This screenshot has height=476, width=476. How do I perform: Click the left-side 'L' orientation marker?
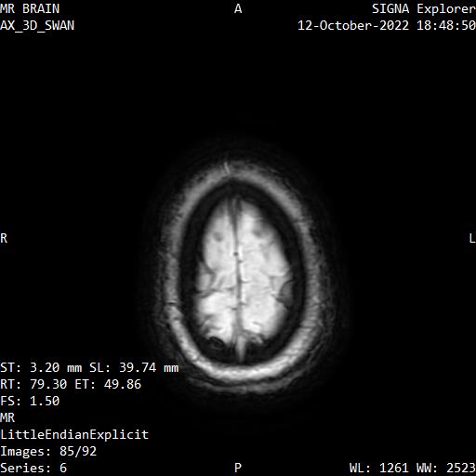point(472,238)
